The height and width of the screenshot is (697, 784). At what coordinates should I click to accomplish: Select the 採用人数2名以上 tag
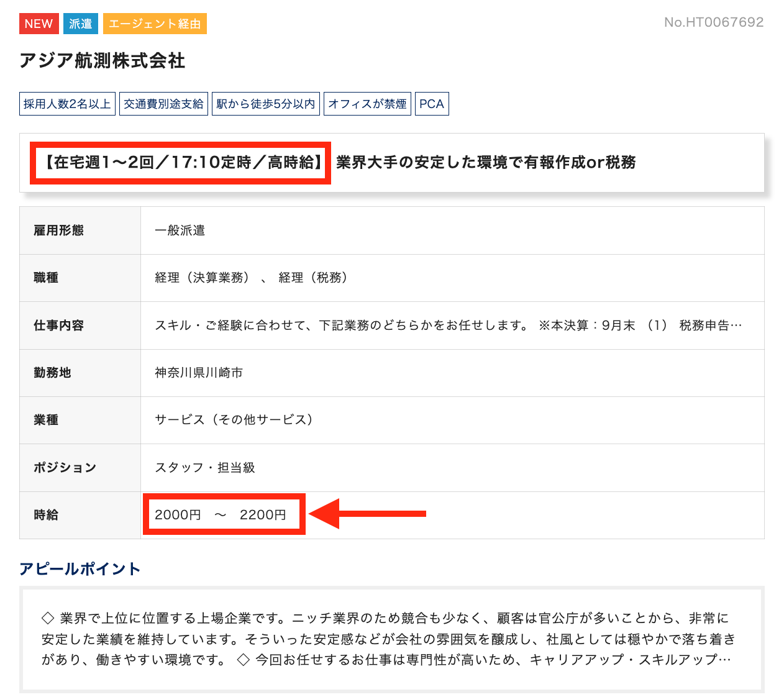[67, 104]
